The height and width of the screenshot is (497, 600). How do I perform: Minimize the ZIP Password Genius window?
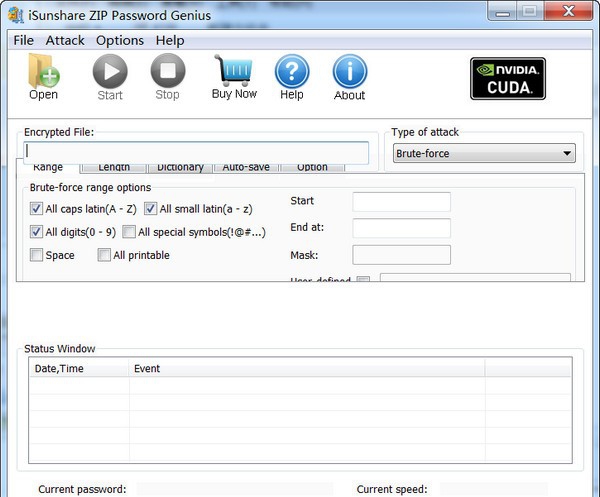502,11
